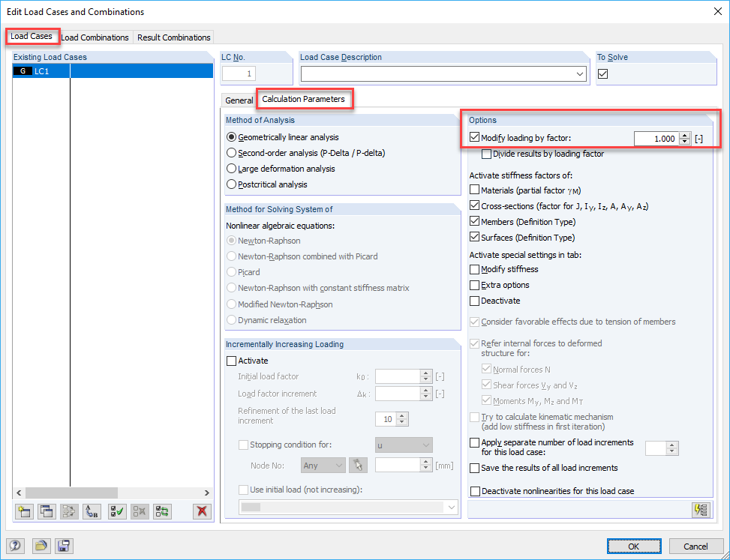Image resolution: width=730 pixels, height=560 pixels.
Task: Click the load case list scrollbar thumb
Action: point(72,493)
